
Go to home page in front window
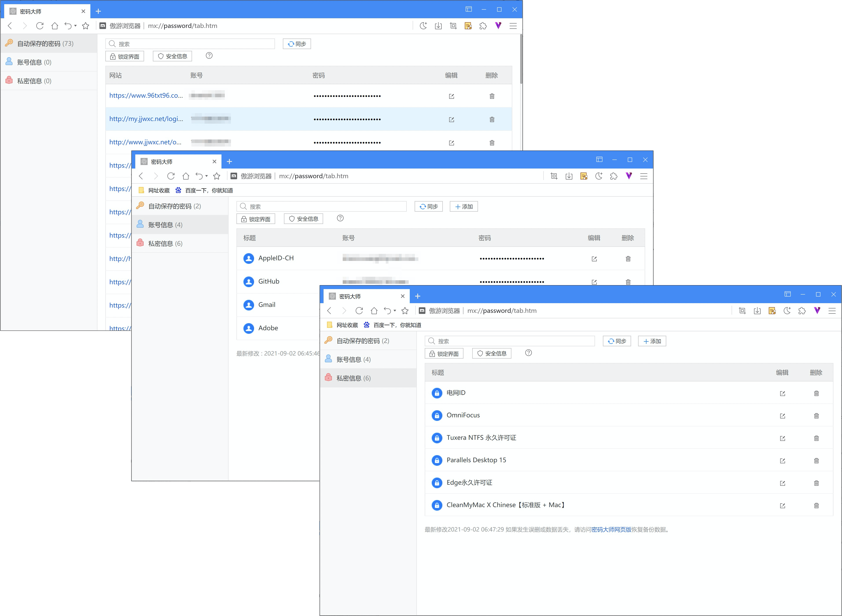tap(374, 311)
